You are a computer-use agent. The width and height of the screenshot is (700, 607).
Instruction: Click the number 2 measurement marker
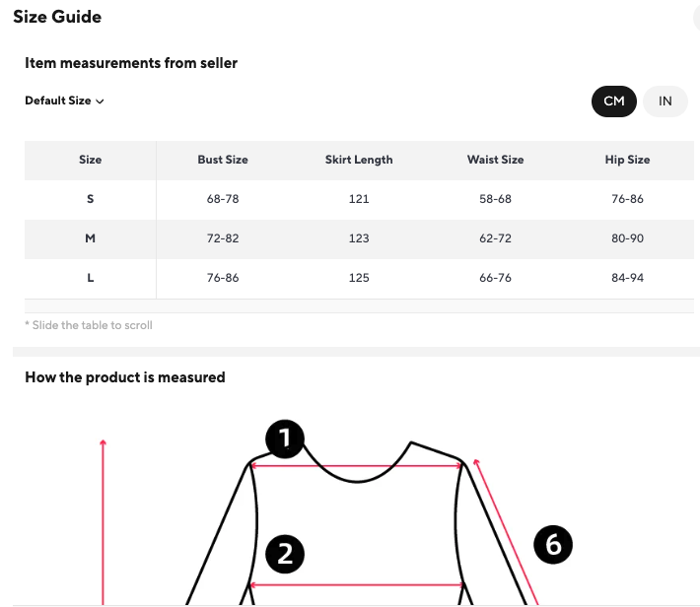point(285,555)
